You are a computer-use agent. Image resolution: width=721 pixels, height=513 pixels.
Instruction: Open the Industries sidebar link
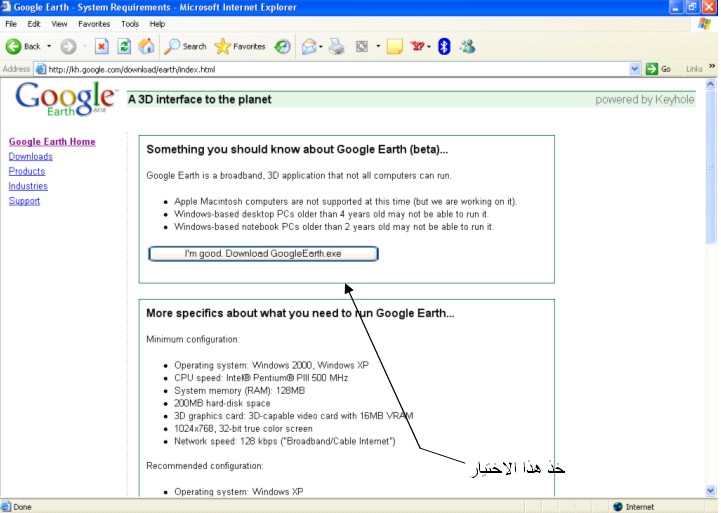pyautogui.click(x=28, y=186)
